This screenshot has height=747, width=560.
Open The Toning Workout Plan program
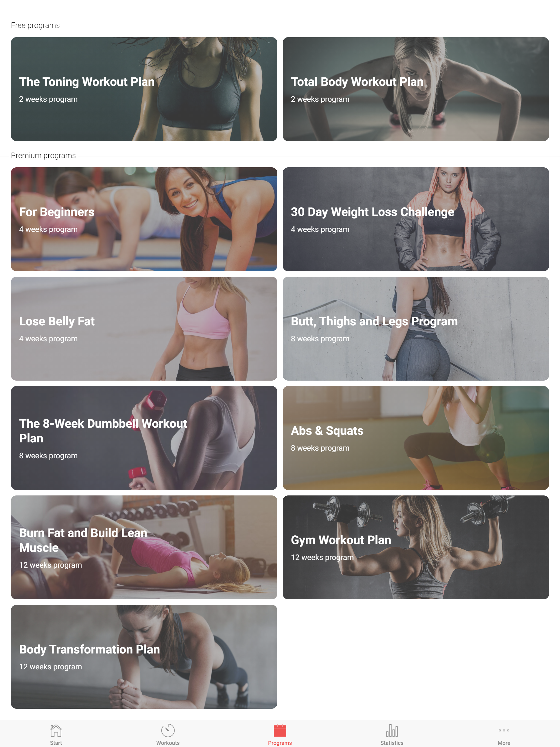click(144, 89)
